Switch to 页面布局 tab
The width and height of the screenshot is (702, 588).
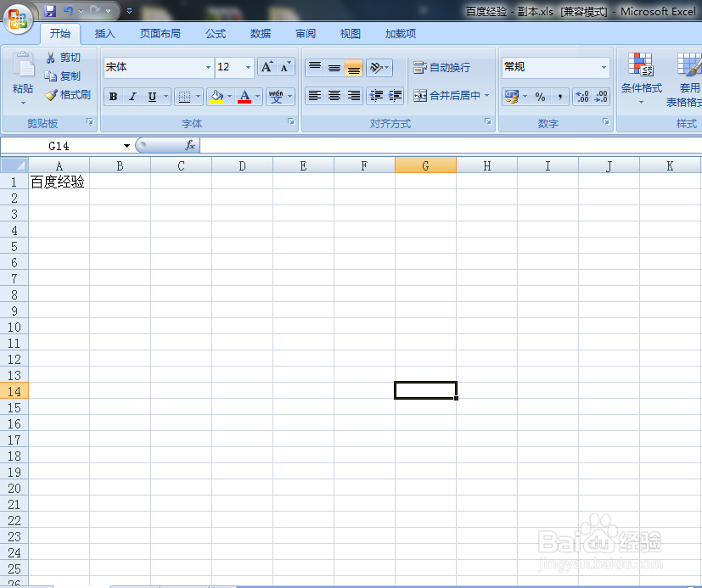pyautogui.click(x=160, y=34)
